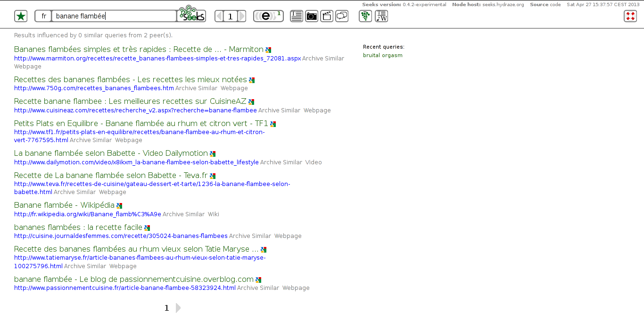This screenshot has width=644, height=322.
Task: Open 'Petits Plats en Equilibre' TF1 result
Action: pyautogui.click(x=141, y=123)
